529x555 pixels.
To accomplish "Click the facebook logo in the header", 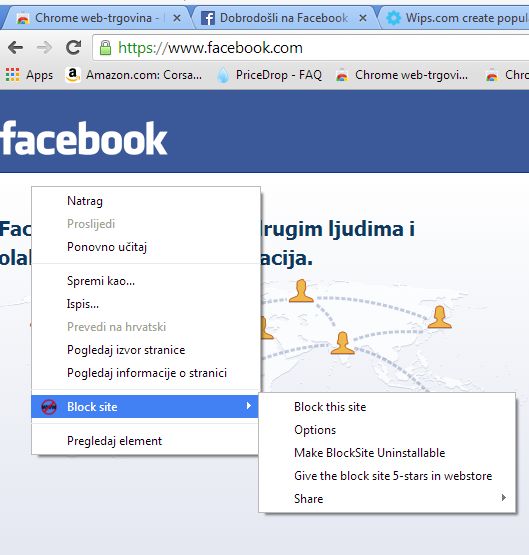I will pos(84,138).
